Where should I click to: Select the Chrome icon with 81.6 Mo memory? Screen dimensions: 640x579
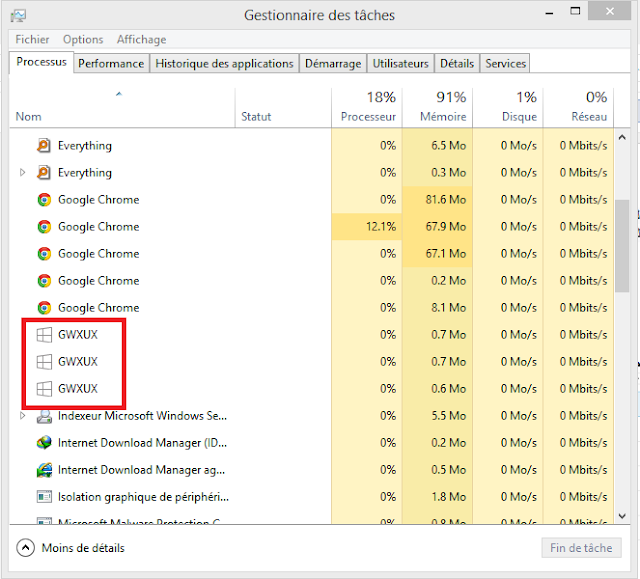tap(44, 200)
